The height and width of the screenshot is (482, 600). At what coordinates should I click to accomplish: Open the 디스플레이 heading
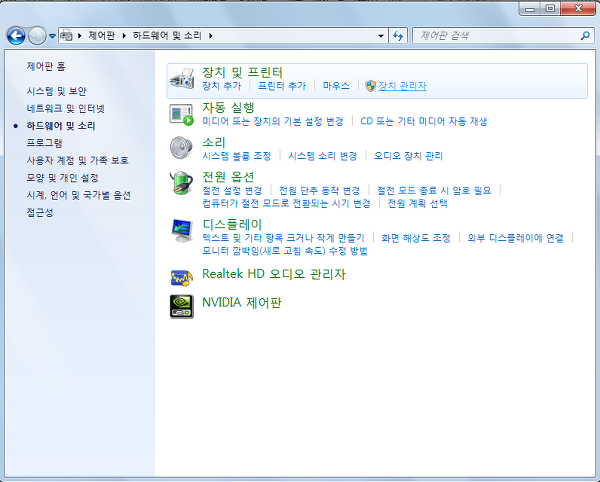click(232, 225)
